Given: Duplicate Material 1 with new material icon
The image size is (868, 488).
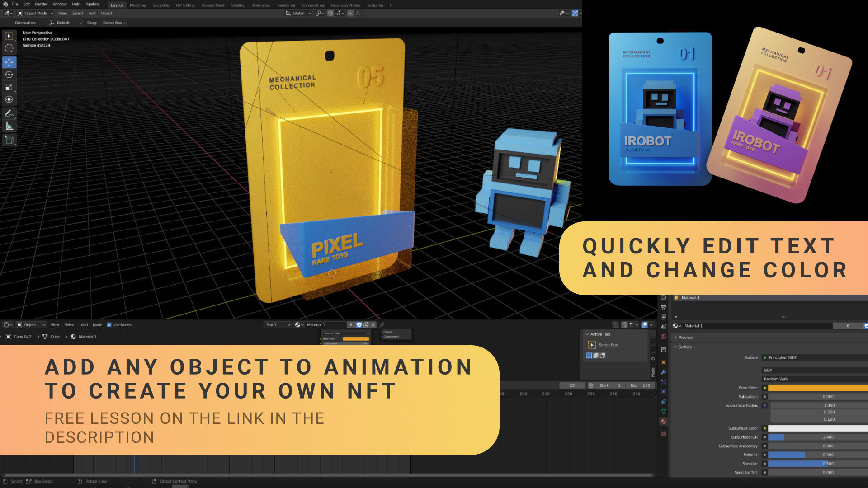Looking at the screenshot, I should (367, 325).
